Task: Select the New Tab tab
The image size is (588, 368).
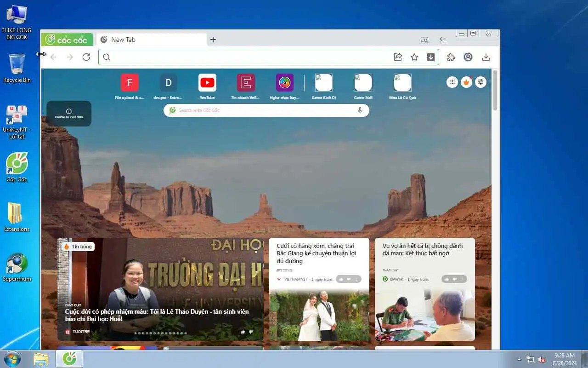Action: (x=152, y=40)
